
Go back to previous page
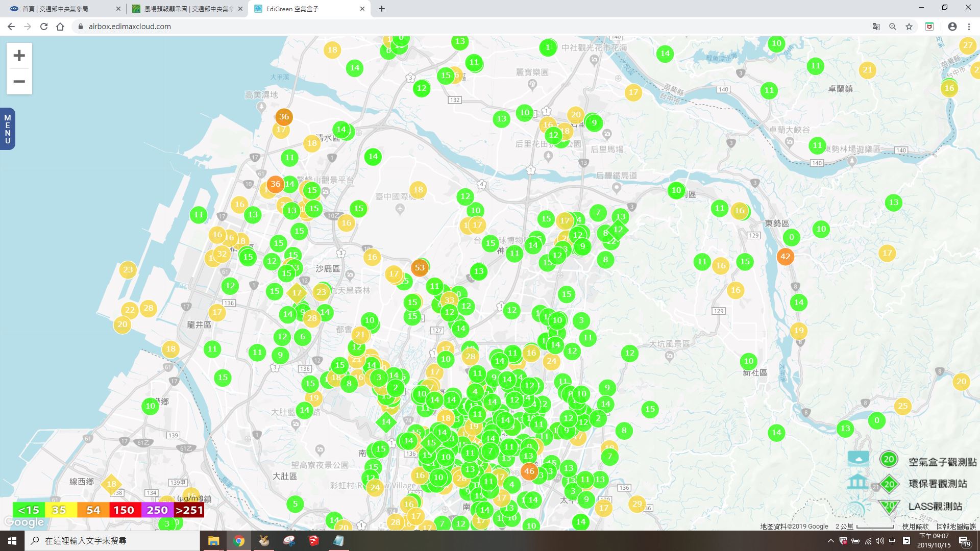click(x=11, y=27)
